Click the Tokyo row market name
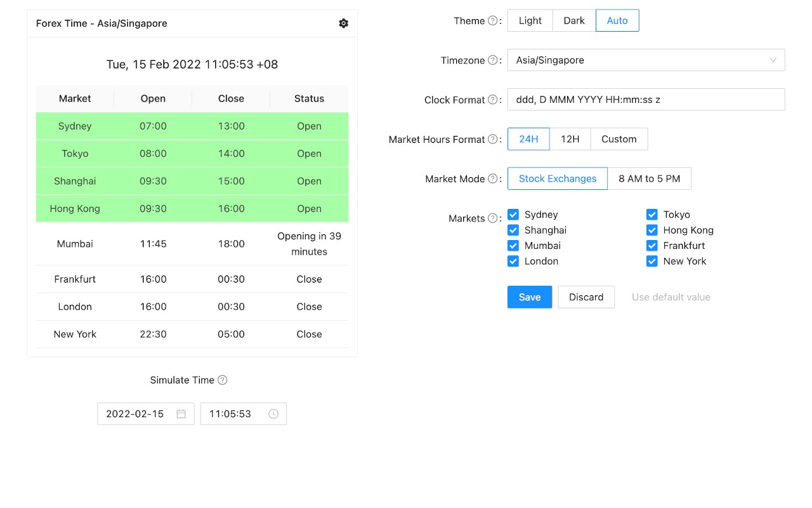 75,154
